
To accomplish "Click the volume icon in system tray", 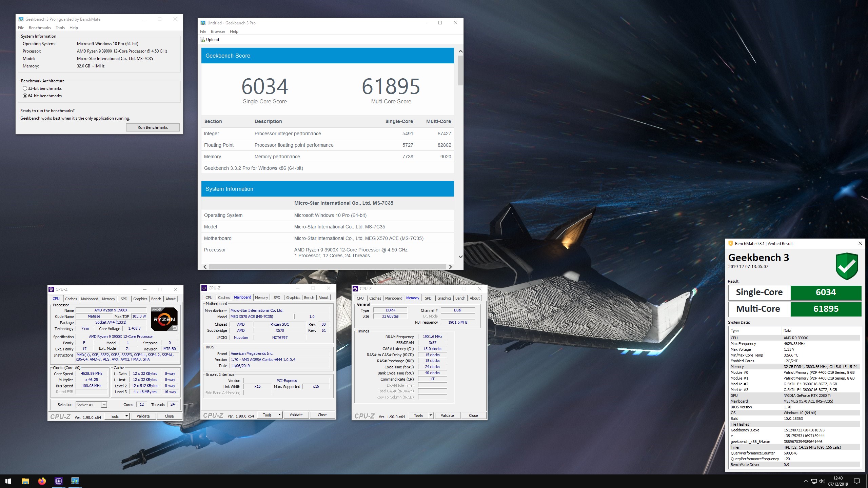I will (x=822, y=481).
